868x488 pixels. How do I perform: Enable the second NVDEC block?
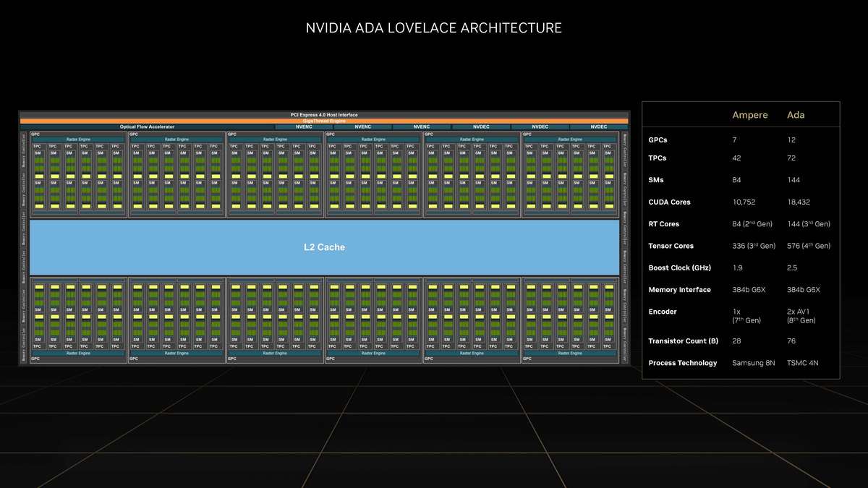[539, 126]
